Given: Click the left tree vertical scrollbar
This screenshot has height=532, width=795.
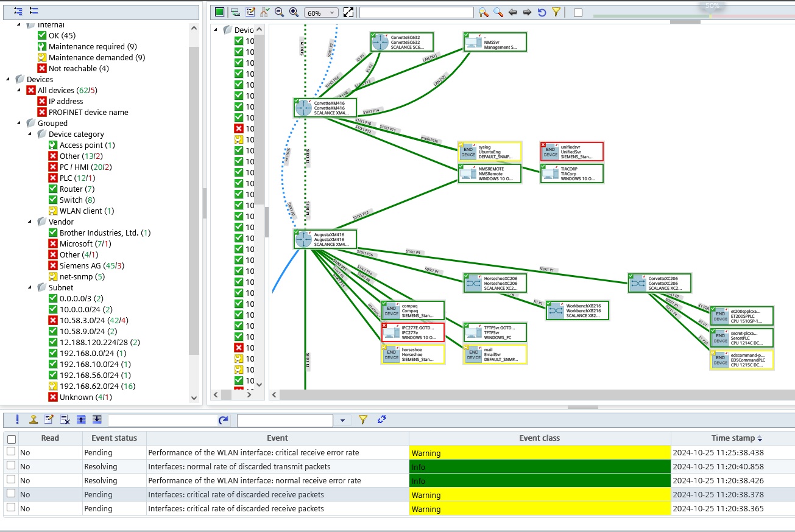Looking at the screenshot, I should coord(194,201).
